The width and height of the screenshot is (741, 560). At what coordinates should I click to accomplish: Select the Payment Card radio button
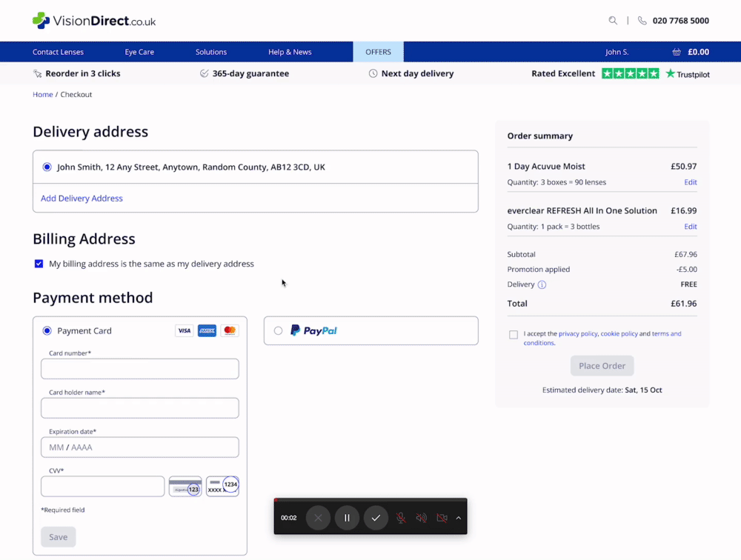[x=47, y=331]
